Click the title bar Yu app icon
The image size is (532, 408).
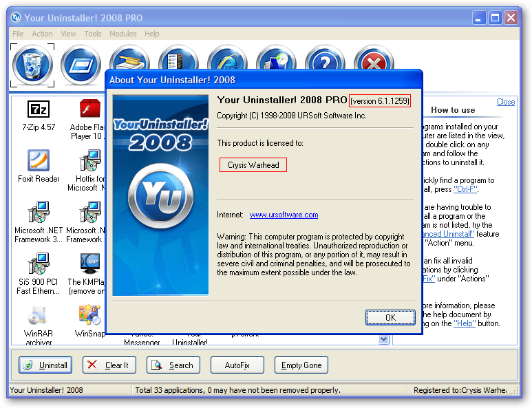(16, 17)
